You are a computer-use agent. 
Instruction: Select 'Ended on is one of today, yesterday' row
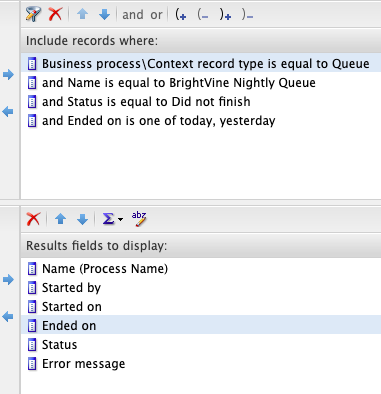click(201, 120)
